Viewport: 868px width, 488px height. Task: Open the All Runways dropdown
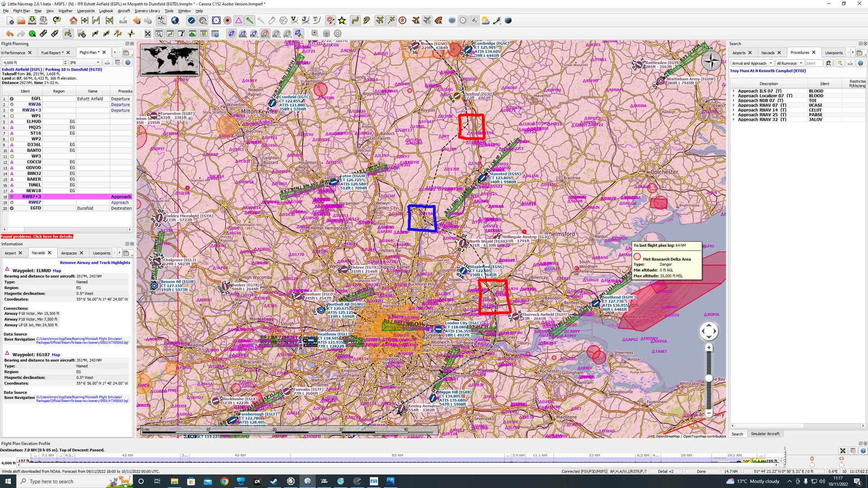(789, 63)
